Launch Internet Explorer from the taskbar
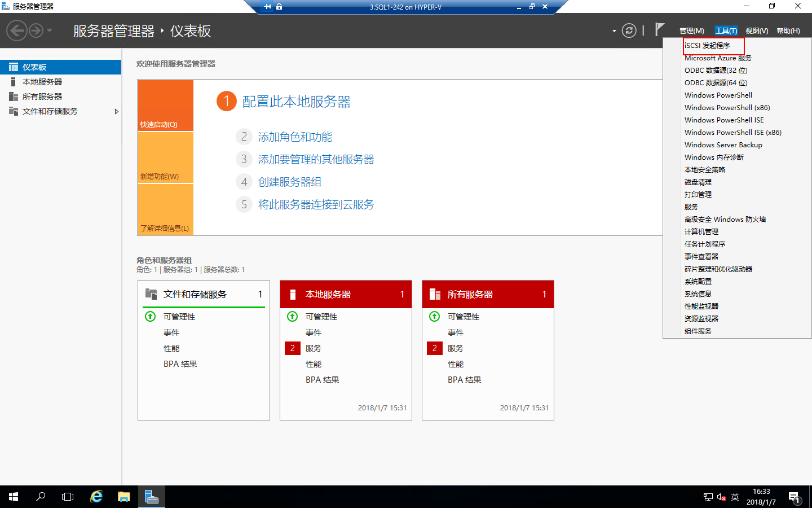 (x=96, y=497)
